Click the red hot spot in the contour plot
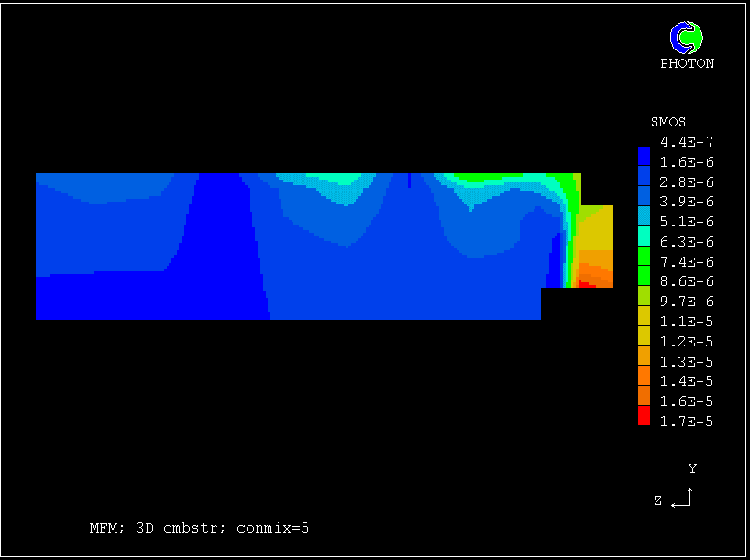The image size is (750, 560). point(583,284)
